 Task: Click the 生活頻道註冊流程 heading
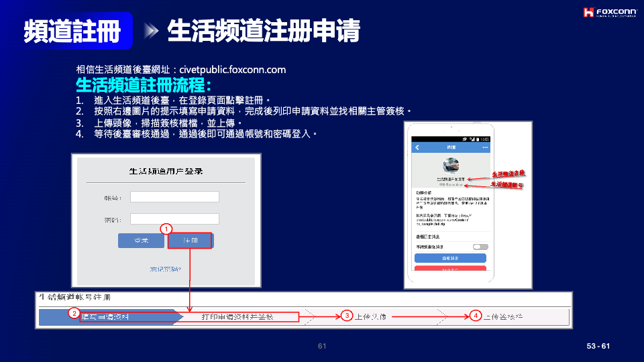144,85
